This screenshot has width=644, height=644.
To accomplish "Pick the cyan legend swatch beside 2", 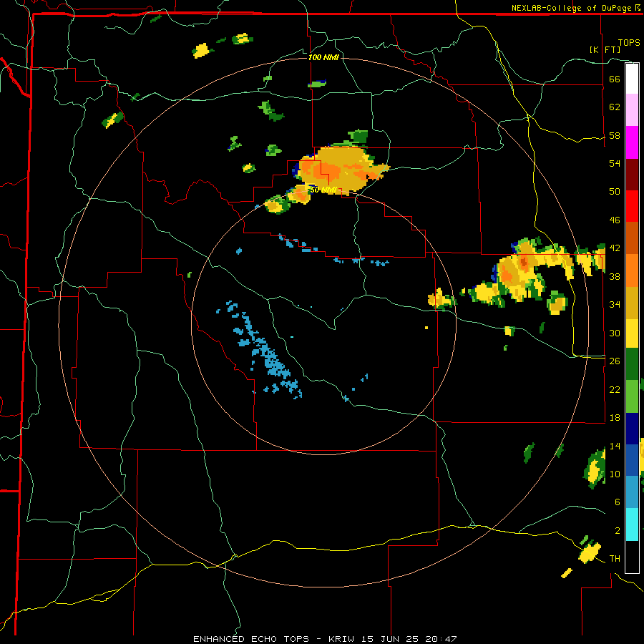I will pyautogui.click(x=632, y=525).
